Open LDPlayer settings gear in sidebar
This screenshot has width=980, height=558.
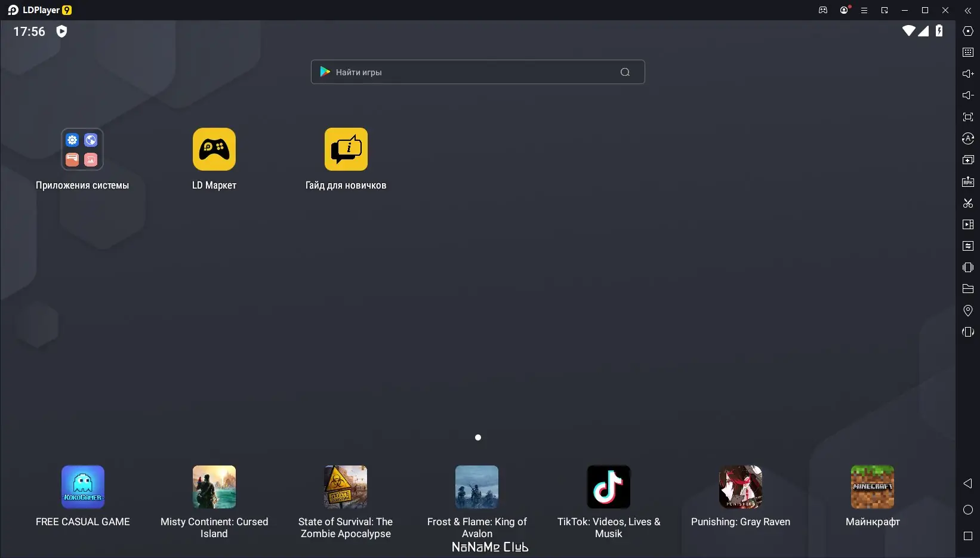[x=968, y=31]
